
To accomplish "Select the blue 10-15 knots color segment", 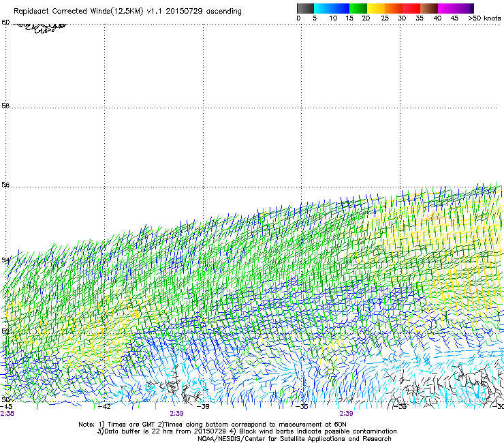I will [341, 8].
